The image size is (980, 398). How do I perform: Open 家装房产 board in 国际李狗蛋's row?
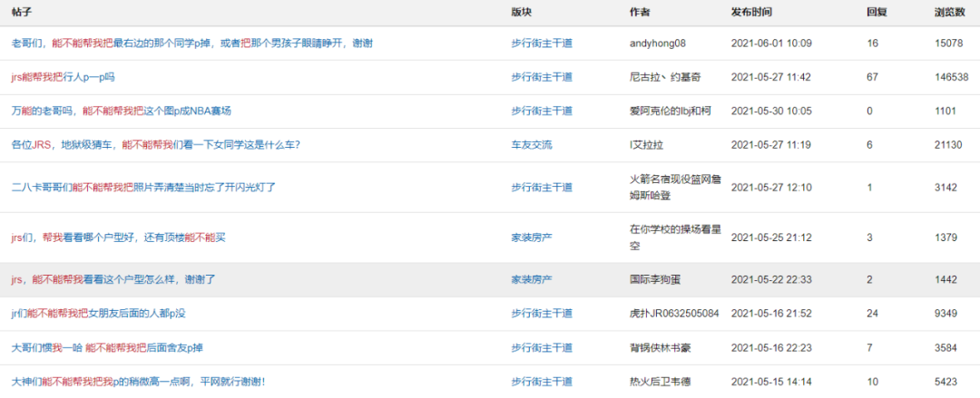(531, 280)
